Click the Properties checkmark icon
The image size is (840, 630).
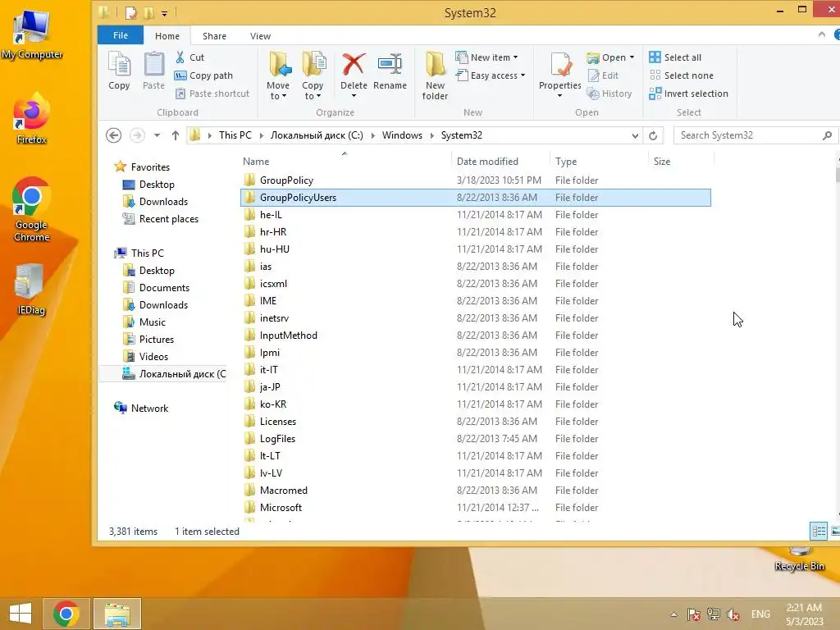click(x=560, y=65)
